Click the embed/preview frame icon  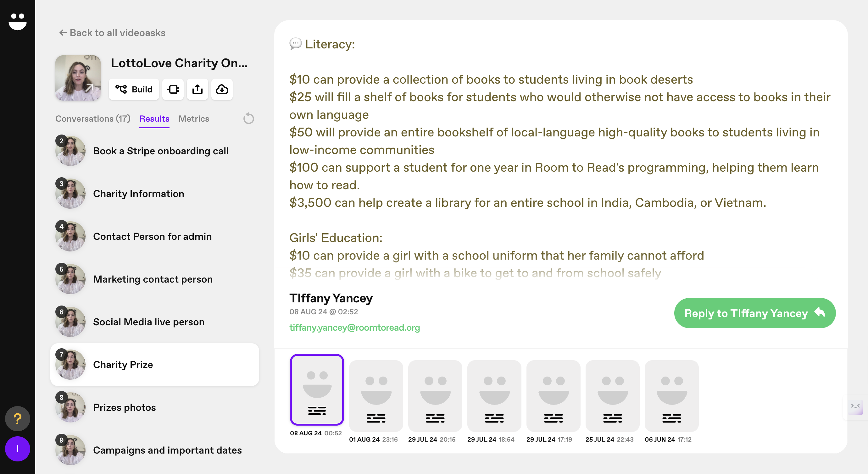pos(173,89)
